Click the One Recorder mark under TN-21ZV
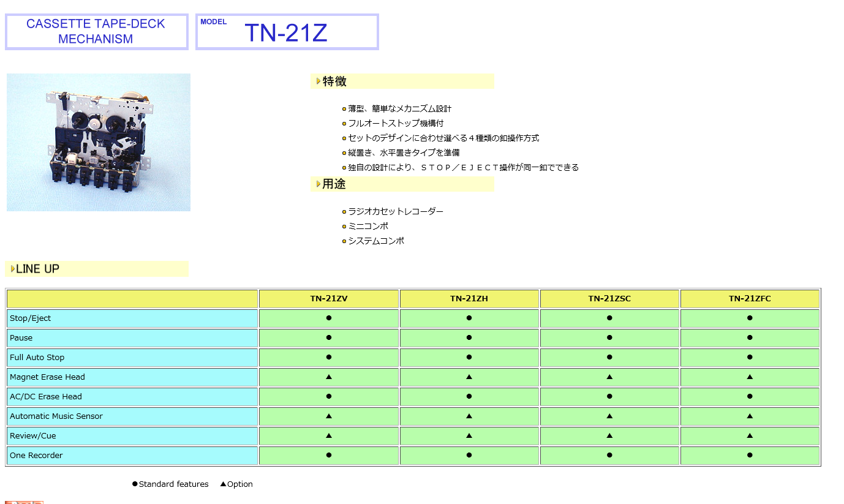 329,456
